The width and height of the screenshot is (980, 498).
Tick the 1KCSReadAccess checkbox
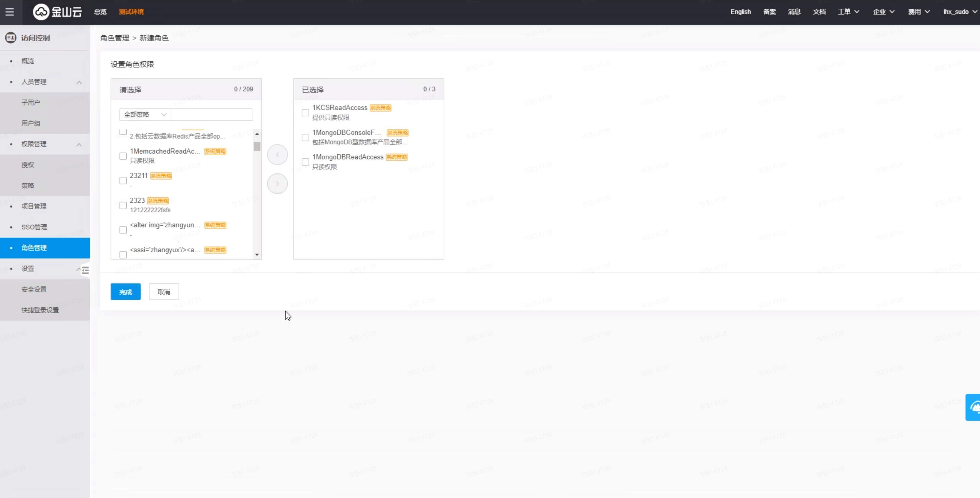pyautogui.click(x=305, y=113)
